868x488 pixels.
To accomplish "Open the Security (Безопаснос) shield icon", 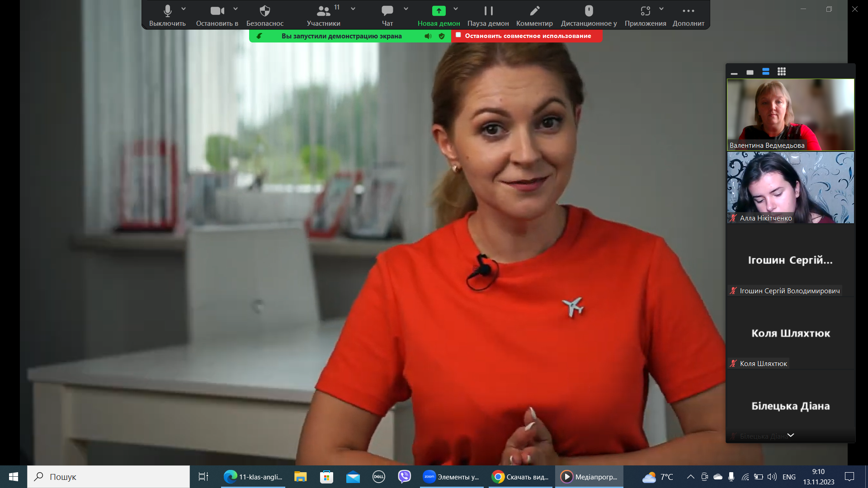I will [x=265, y=11].
